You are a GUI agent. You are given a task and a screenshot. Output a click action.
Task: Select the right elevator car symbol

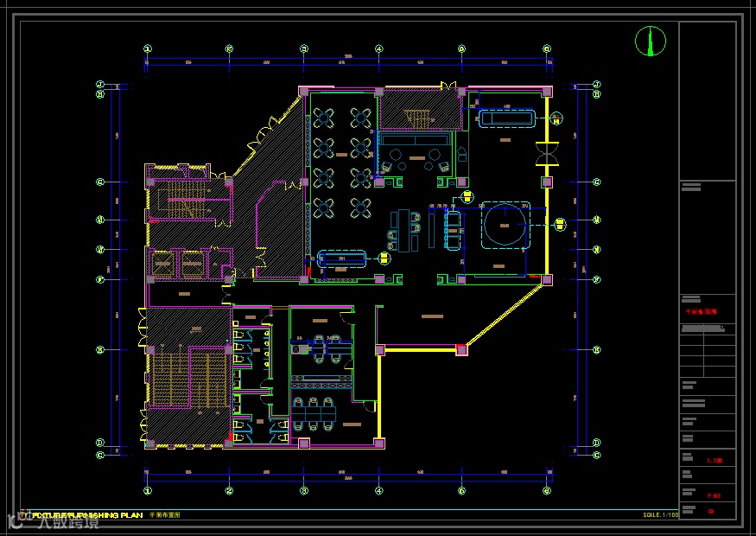tap(193, 265)
